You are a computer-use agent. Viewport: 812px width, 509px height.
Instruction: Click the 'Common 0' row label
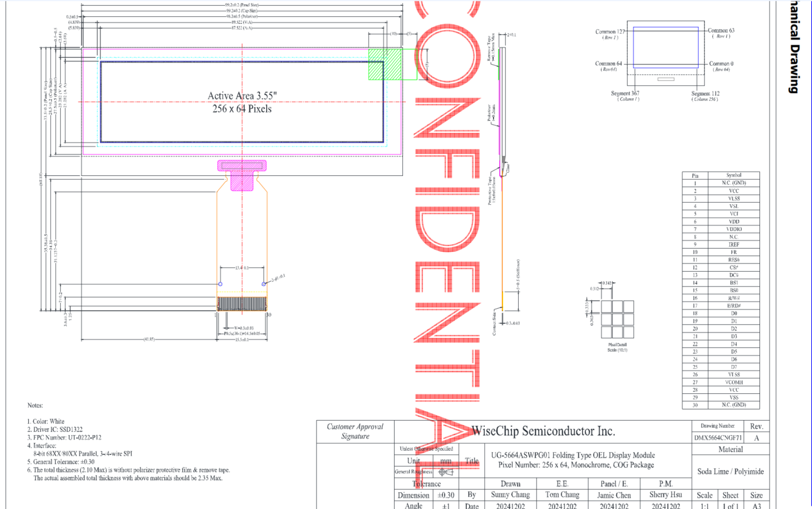[x=721, y=64]
